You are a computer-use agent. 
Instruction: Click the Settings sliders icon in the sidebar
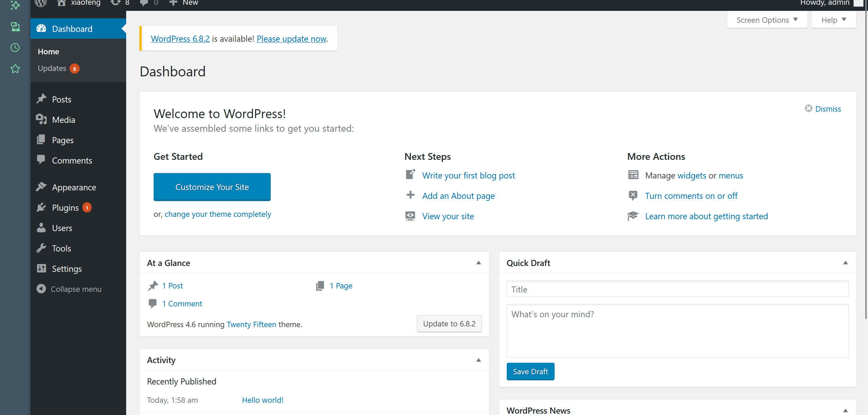(x=41, y=268)
